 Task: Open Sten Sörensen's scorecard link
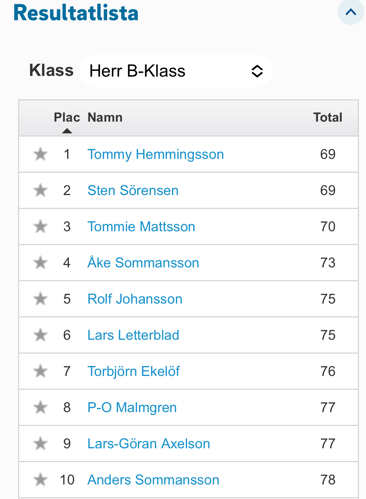(x=133, y=190)
